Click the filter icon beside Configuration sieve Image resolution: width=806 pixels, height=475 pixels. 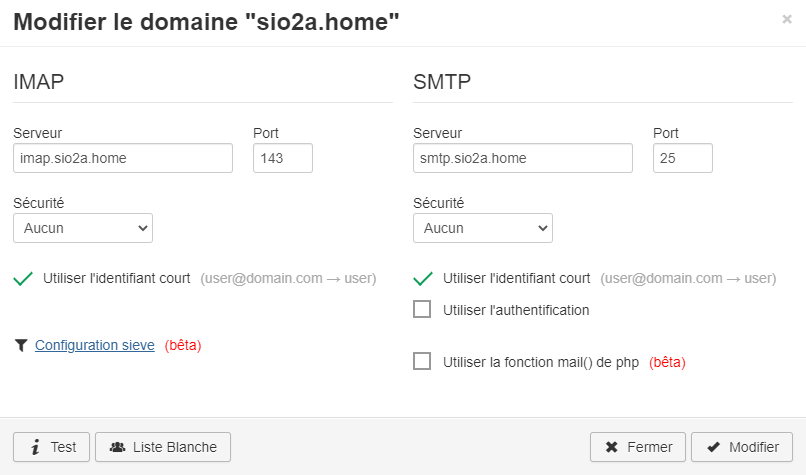coord(21,345)
